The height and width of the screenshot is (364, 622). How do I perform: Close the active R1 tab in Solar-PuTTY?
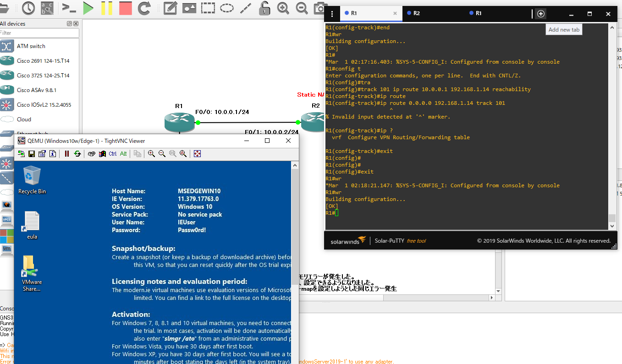[395, 14]
